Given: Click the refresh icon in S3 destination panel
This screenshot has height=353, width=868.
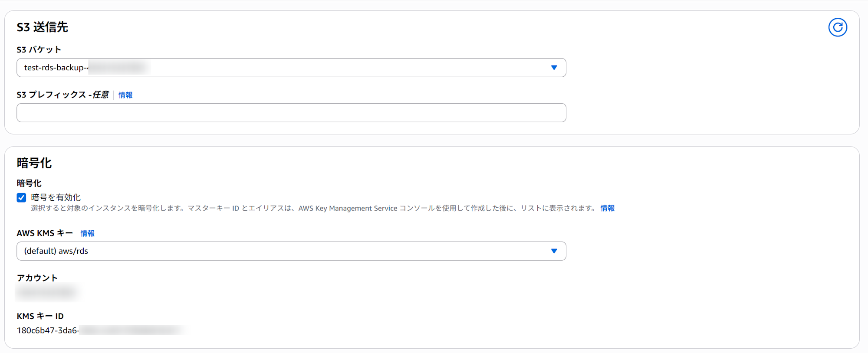Looking at the screenshot, I should pos(837,27).
